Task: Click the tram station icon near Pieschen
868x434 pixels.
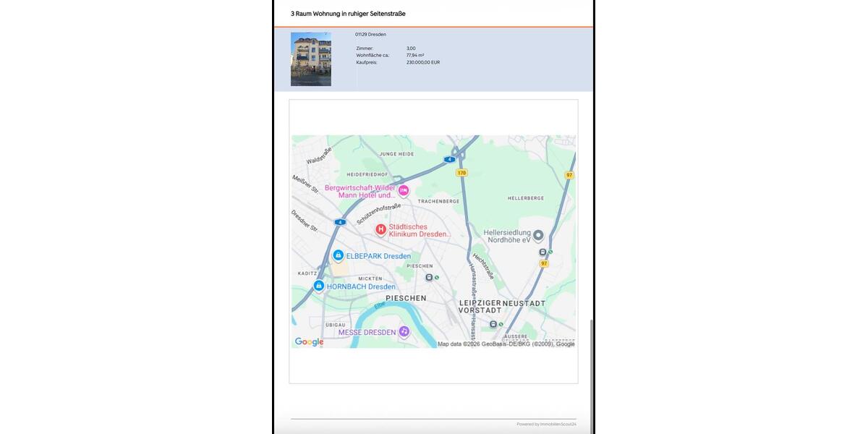Action: coord(429,277)
